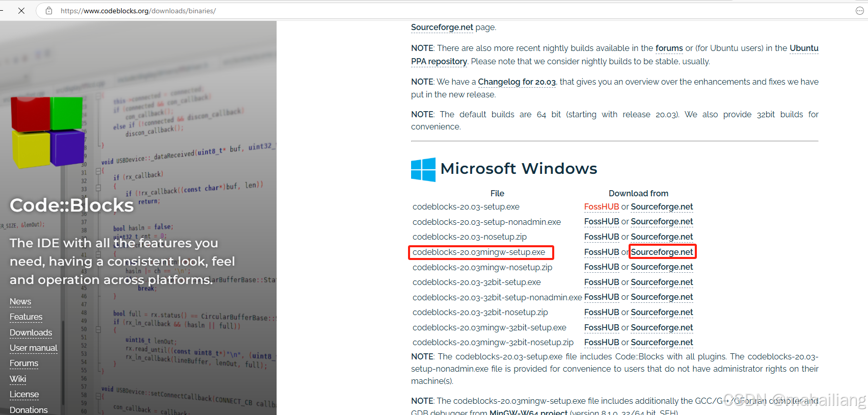This screenshot has height=415, width=868.
Task: Click FossHUB for codeblocks-20.03-32bit-setup.exe
Action: click(x=602, y=282)
